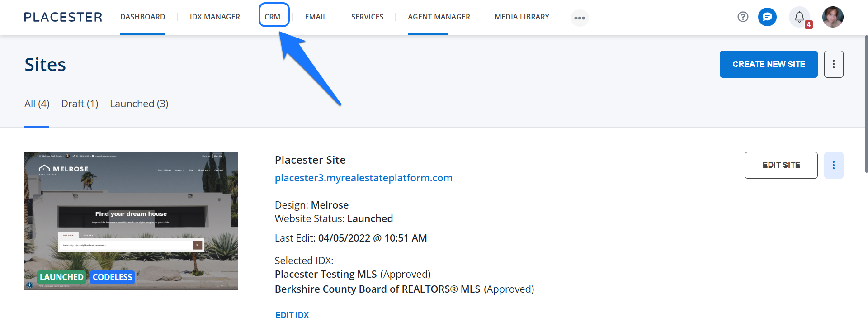Select the All (4) sites tab
The height and width of the screenshot is (332, 868).
[37, 104]
